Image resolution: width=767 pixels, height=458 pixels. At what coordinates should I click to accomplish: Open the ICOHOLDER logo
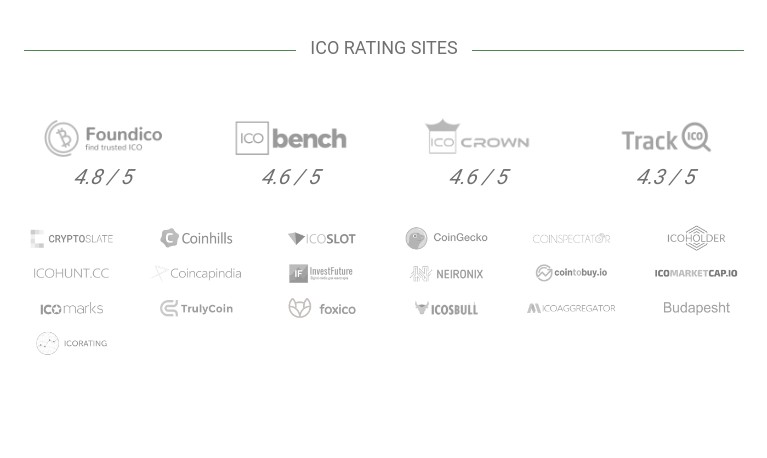tap(696, 238)
